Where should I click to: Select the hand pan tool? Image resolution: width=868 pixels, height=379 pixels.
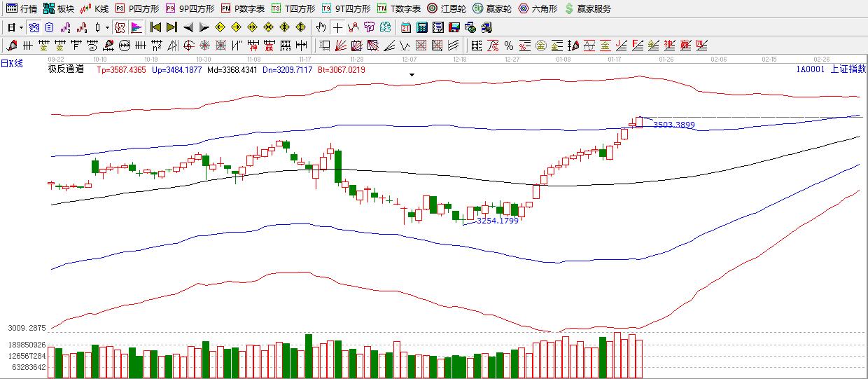click(321, 27)
